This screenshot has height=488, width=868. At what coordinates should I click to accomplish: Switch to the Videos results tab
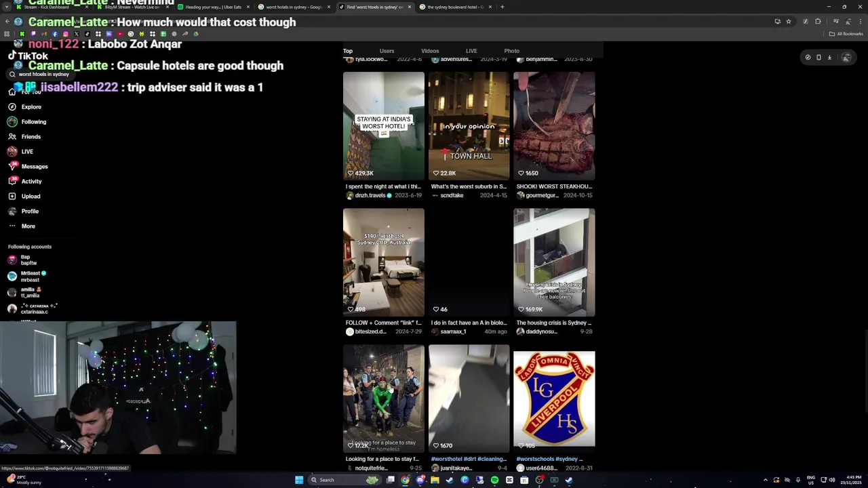pyautogui.click(x=430, y=51)
